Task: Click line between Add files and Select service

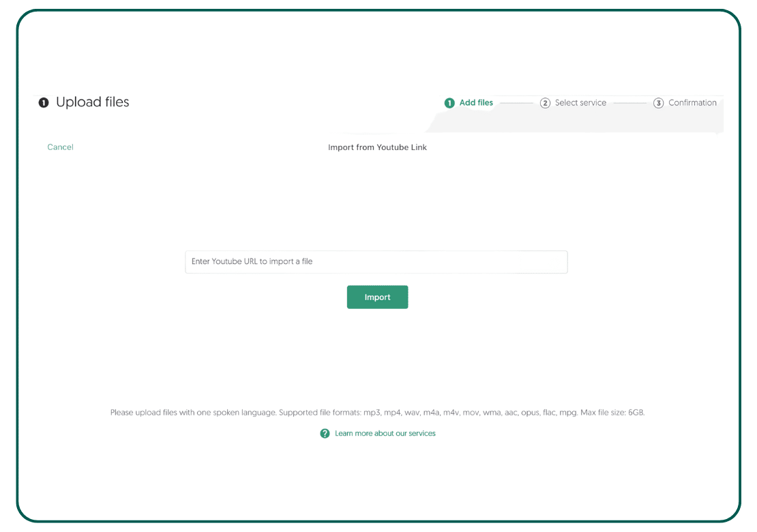Action: pos(516,103)
